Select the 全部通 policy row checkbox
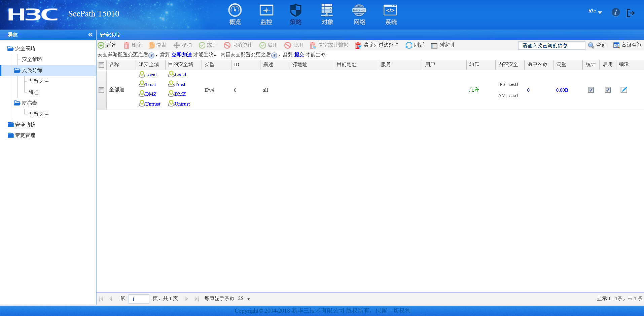 point(101,90)
